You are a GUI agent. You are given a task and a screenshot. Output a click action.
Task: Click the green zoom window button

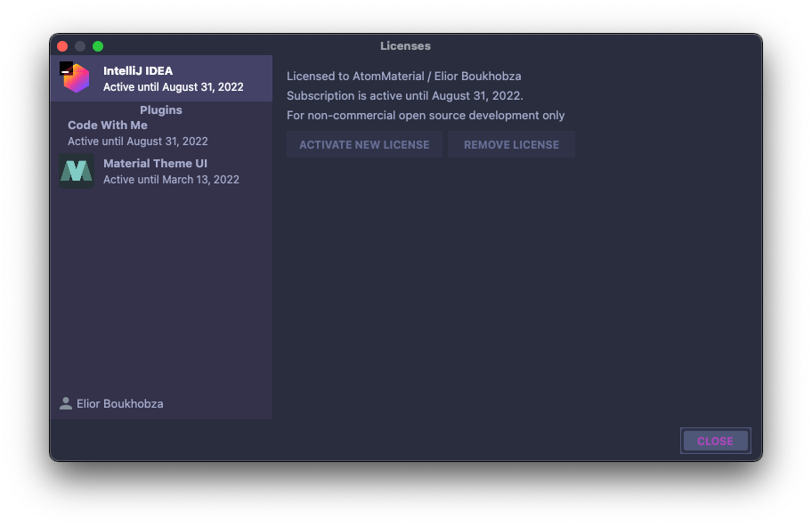(x=98, y=46)
